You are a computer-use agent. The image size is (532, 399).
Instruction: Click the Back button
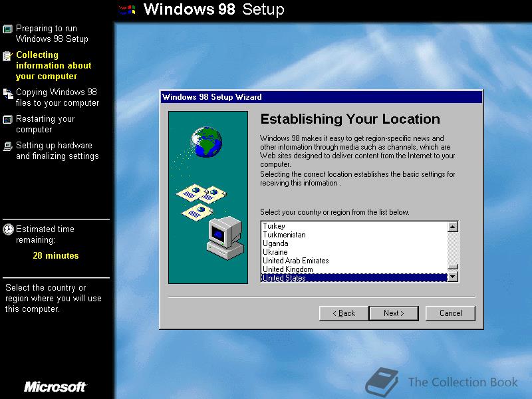344,313
